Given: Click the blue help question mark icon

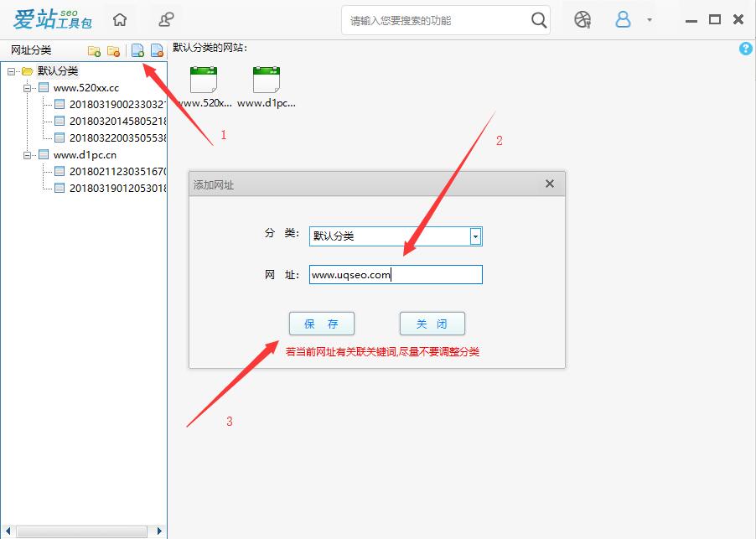Looking at the screenshot, I should coord(746,49).
